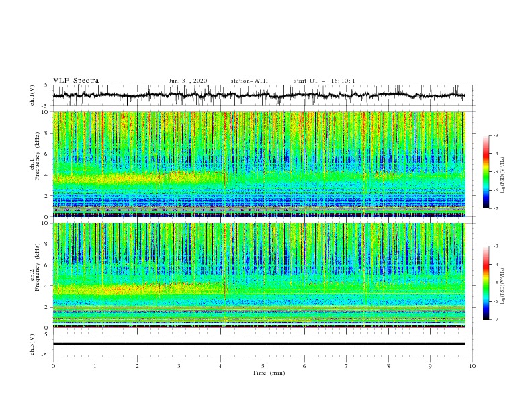Click time axis tick label "9"
The width and height of the screenshot is (532, 411).
click(430, 366)
